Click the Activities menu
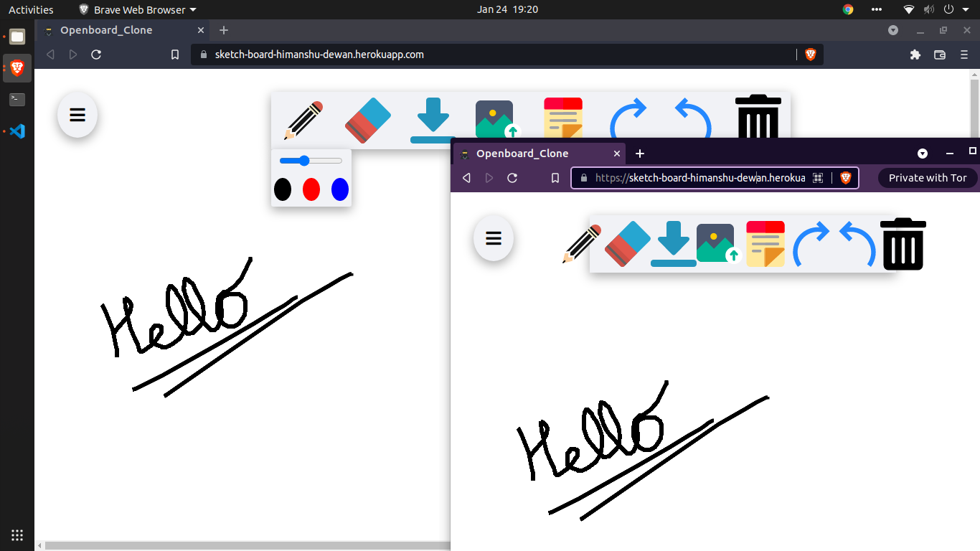This screenshot has width=980, height=551. point(31,9)
